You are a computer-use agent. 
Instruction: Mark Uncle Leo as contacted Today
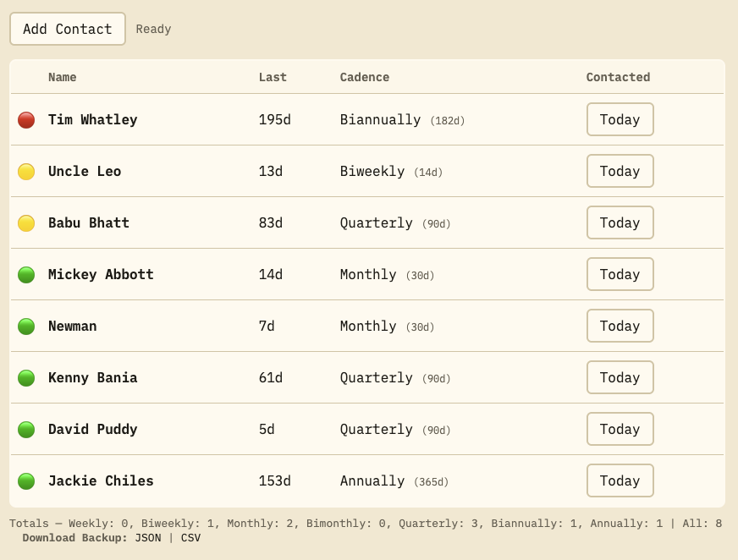620,171
